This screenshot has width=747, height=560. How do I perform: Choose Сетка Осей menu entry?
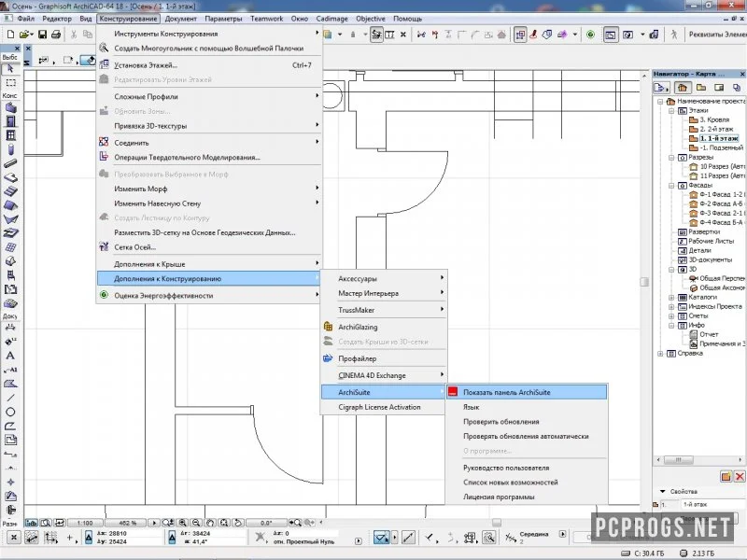(x=208, y=247)
